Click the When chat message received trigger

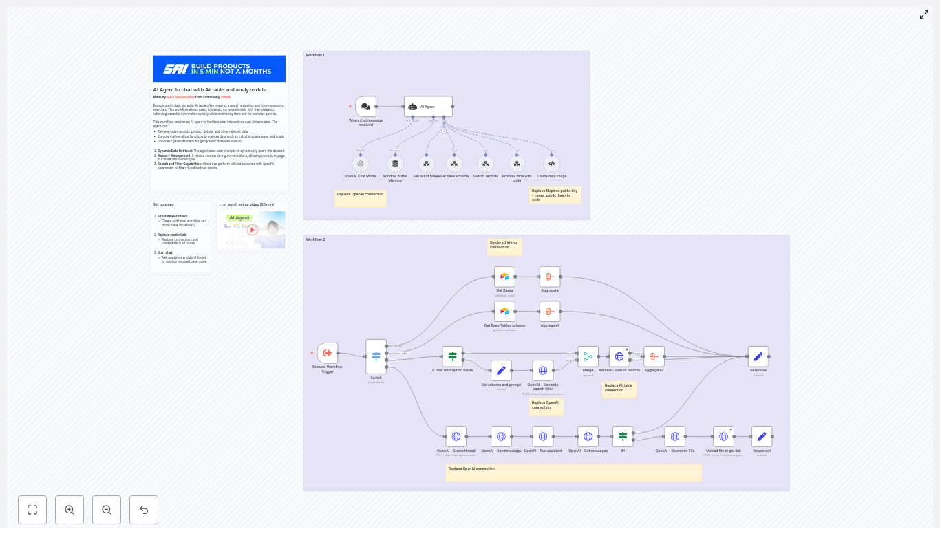point(365,107)
